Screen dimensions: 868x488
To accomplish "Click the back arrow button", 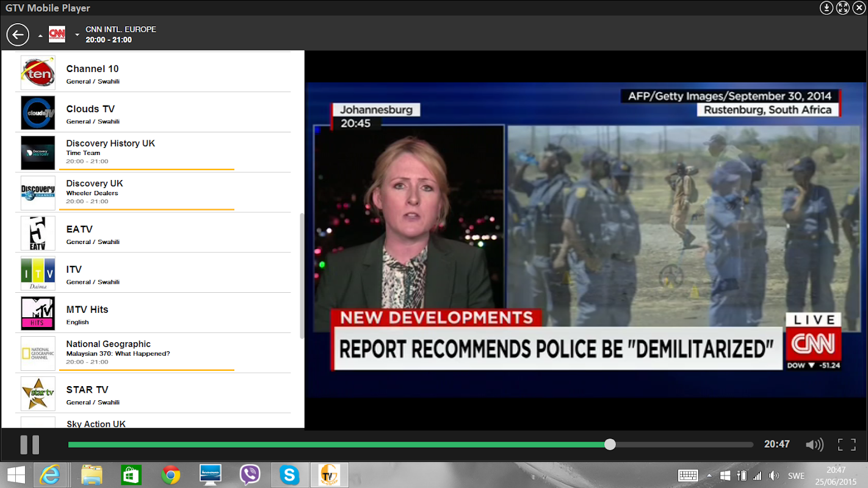I will (18, 35).
